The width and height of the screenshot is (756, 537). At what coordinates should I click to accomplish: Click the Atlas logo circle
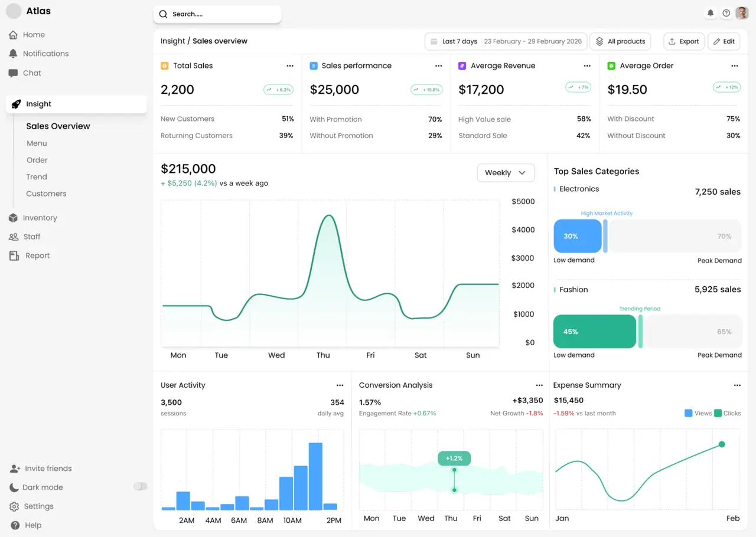[x=14, y=11]
